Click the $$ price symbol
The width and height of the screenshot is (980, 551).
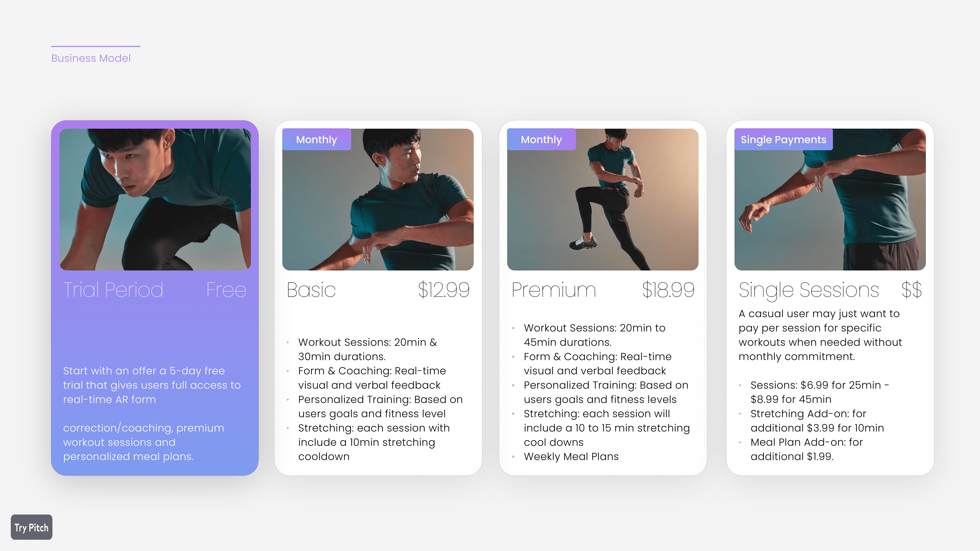(912, 290)
